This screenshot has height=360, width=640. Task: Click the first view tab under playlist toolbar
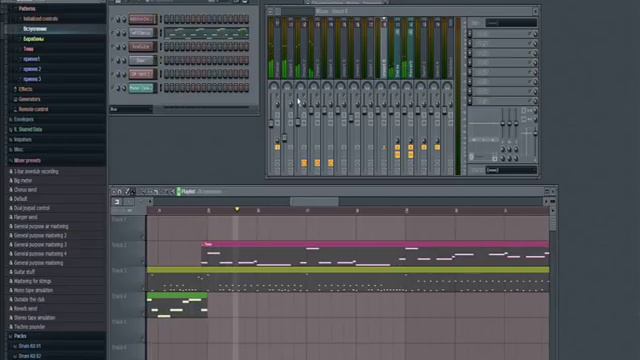coord(117,202)
